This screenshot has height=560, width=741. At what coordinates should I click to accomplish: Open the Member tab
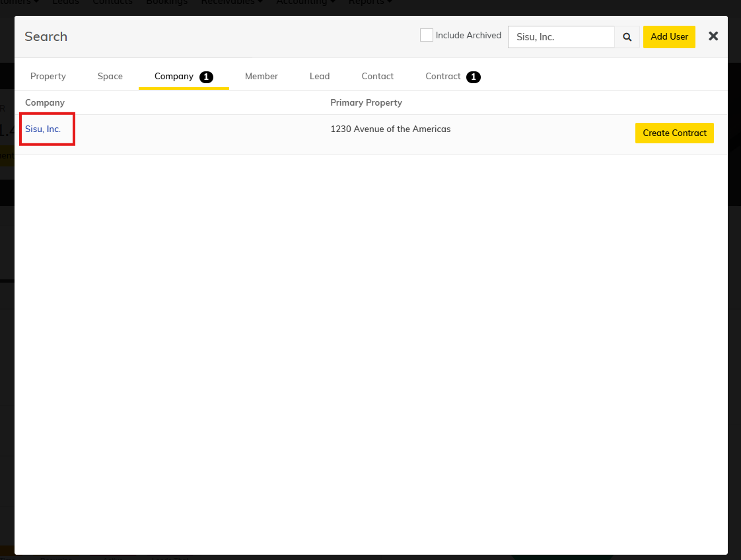click(262, 77)
